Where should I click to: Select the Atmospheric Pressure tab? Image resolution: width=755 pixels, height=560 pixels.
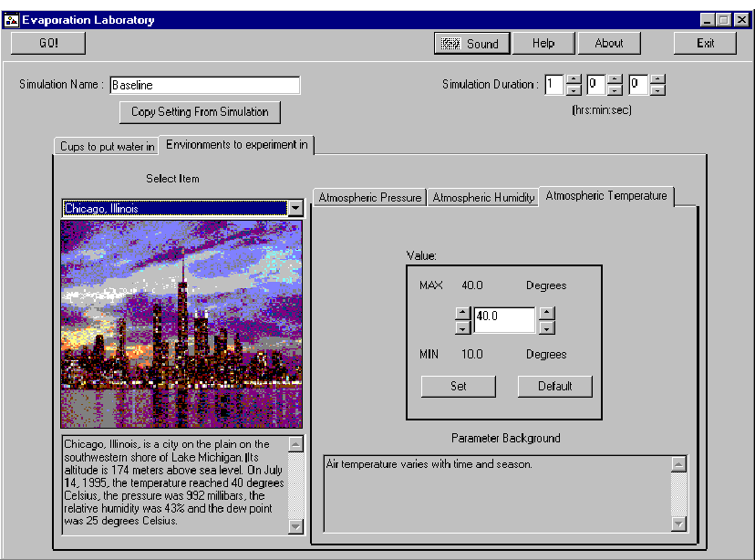369,198
